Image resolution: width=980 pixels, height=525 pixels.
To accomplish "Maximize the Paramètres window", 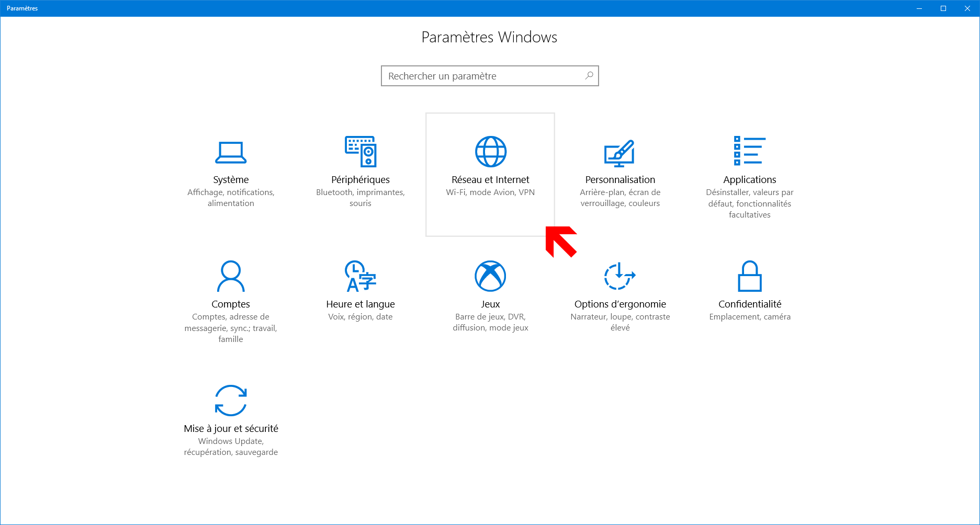I will coord(943,8).
